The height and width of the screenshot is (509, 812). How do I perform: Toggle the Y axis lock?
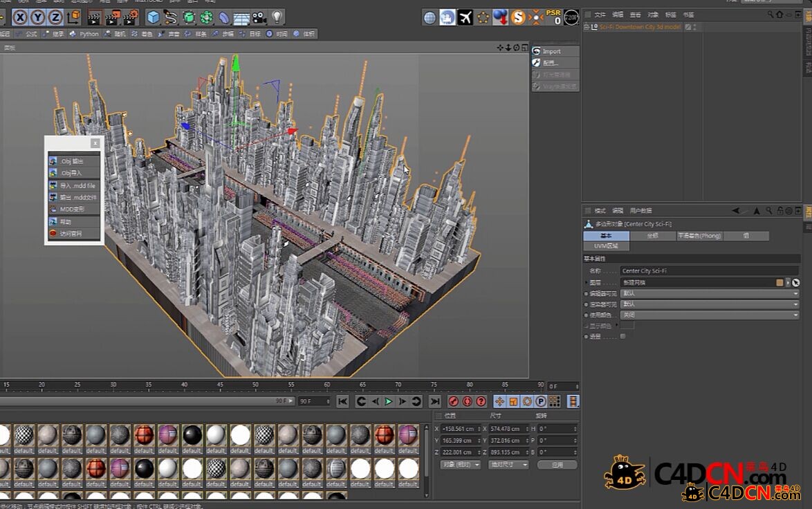38,17
